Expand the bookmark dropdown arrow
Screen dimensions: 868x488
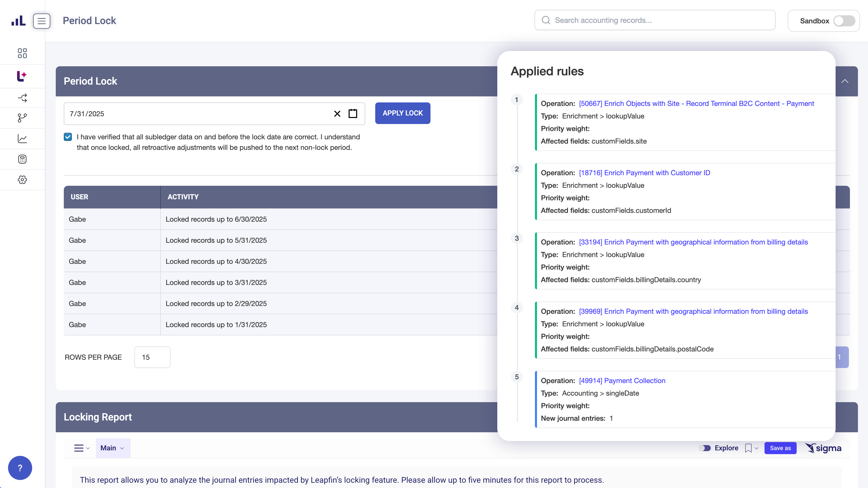pos(756,448)
